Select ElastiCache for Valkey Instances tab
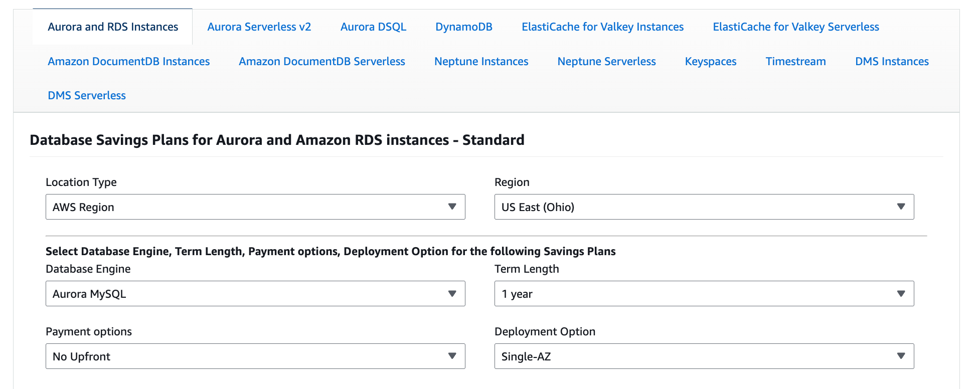The image size is (980, 389). (x=602, y=27)
